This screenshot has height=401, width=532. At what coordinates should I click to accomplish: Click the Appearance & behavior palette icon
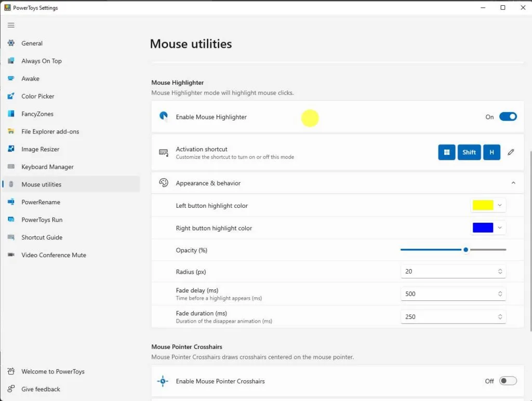pyautogui.click(x=164, y=183)
